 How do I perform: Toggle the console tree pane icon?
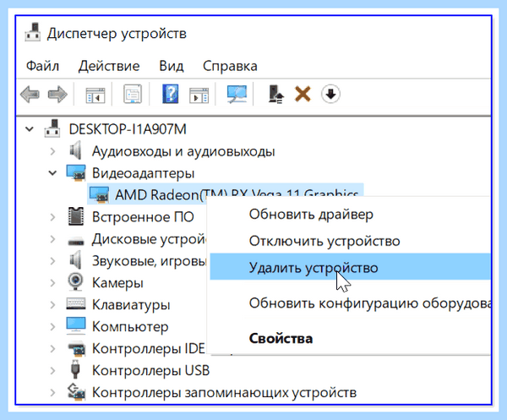(95, 95)
